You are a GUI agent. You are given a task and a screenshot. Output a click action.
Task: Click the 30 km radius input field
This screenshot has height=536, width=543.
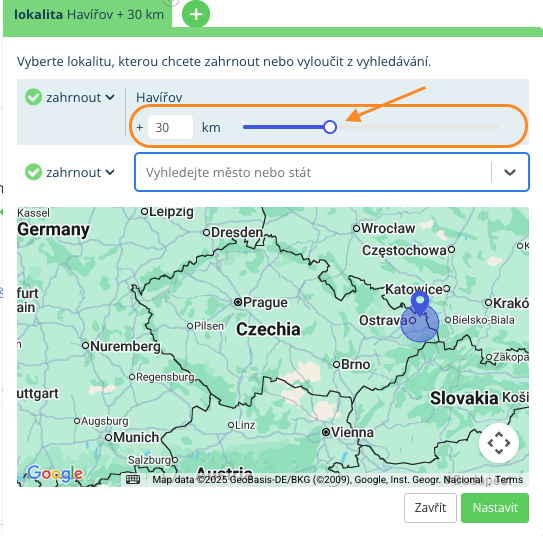tap(170, 127)
